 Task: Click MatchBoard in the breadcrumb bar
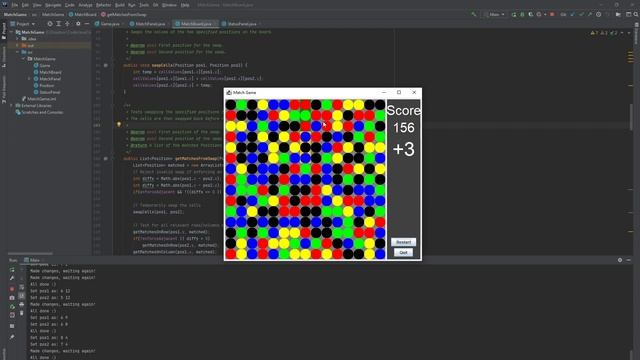82,14
